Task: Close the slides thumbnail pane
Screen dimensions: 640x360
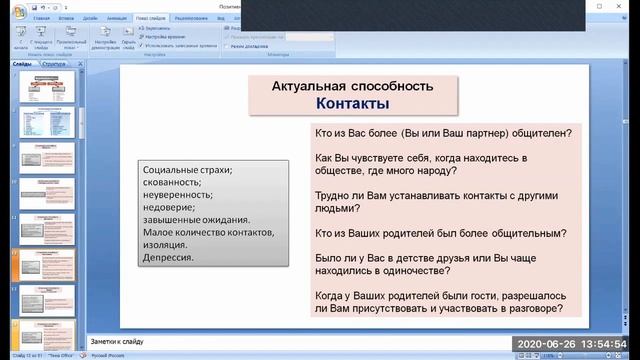Action: coord(80,64)
